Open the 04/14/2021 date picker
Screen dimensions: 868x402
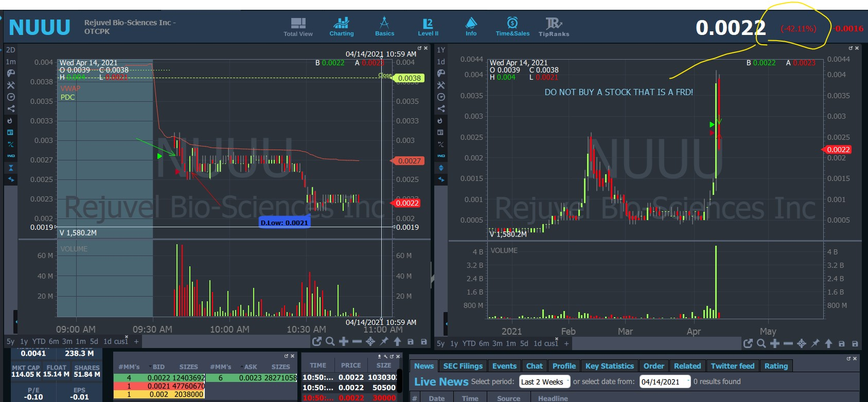click(665, 381)
